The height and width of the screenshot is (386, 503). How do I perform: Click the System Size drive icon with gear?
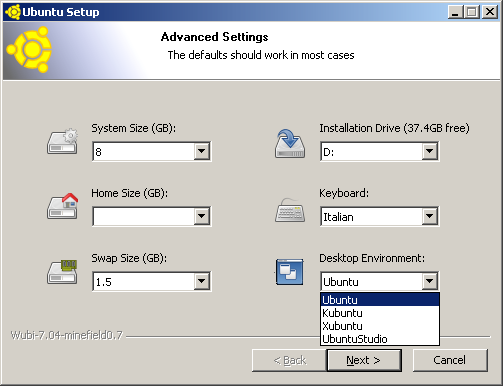pos(62,141)
